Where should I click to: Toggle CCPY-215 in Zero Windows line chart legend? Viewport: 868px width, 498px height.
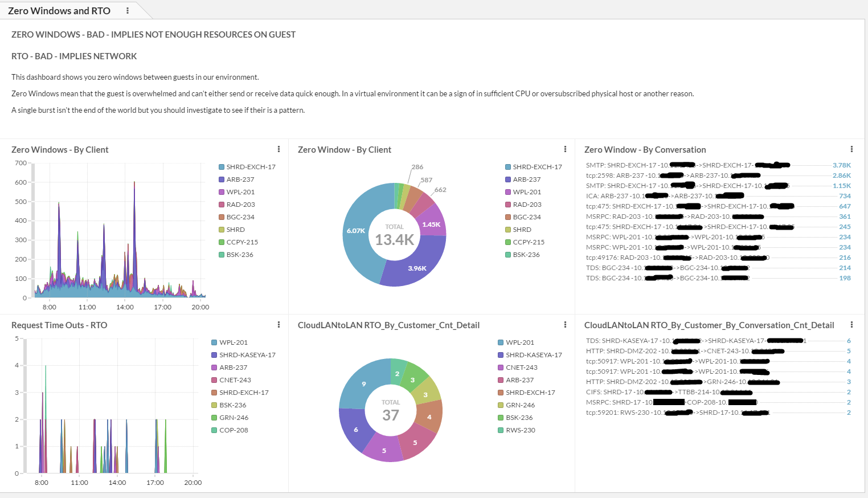239,242
